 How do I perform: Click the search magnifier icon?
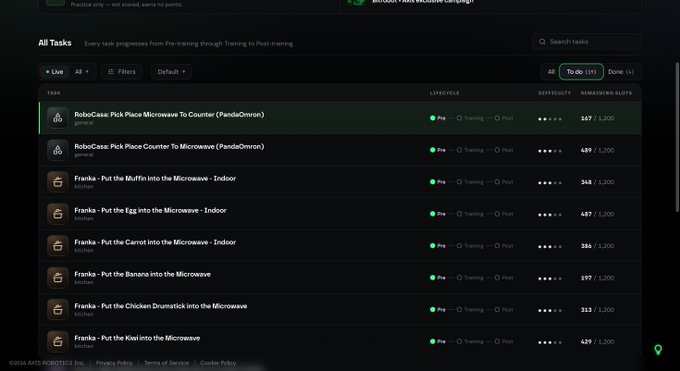[542, 42]
